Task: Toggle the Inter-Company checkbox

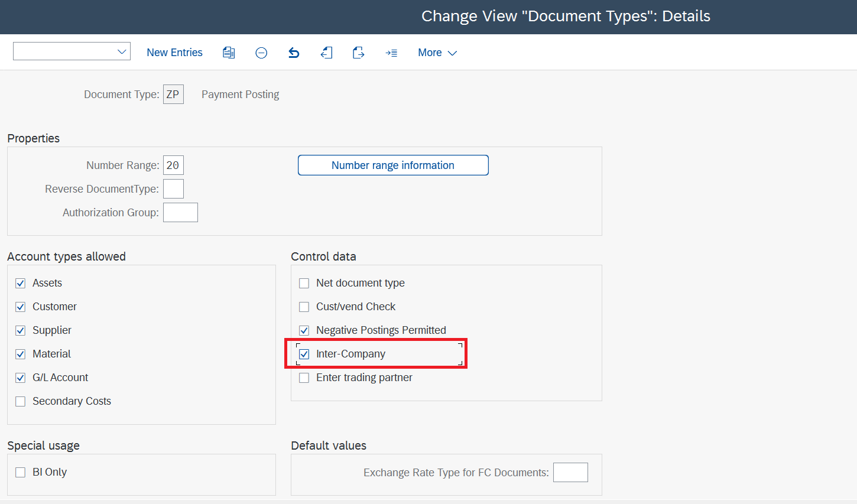Action: [x=304, y=354]
